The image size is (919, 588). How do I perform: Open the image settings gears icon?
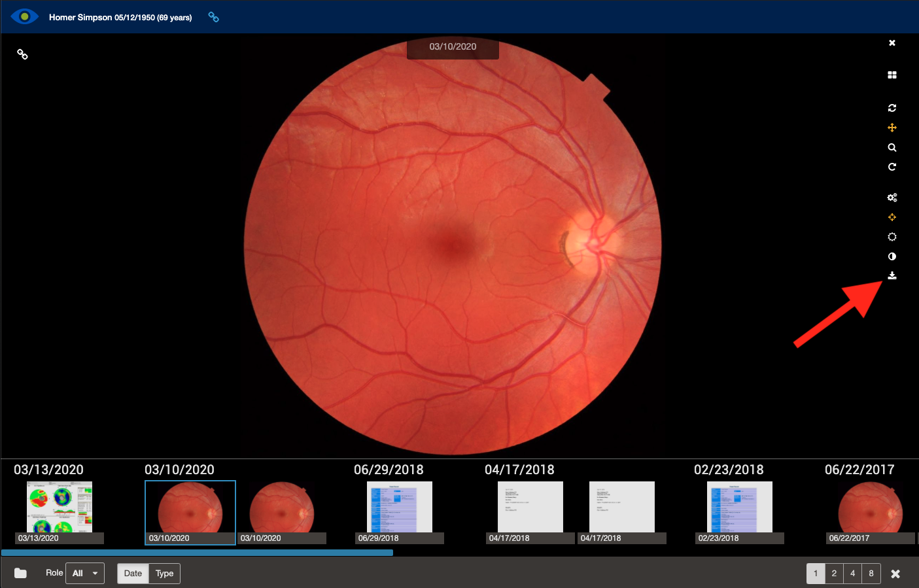point(892,198)
